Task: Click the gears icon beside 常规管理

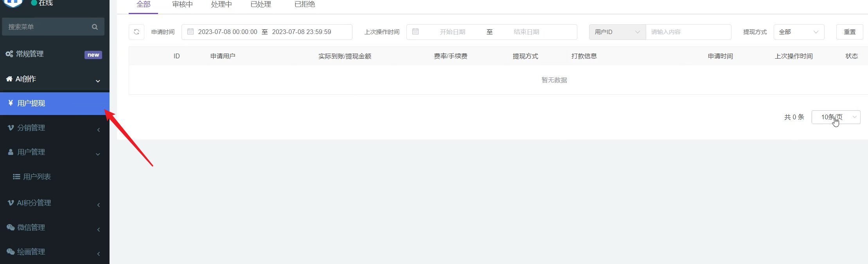Action: (9, 54)
